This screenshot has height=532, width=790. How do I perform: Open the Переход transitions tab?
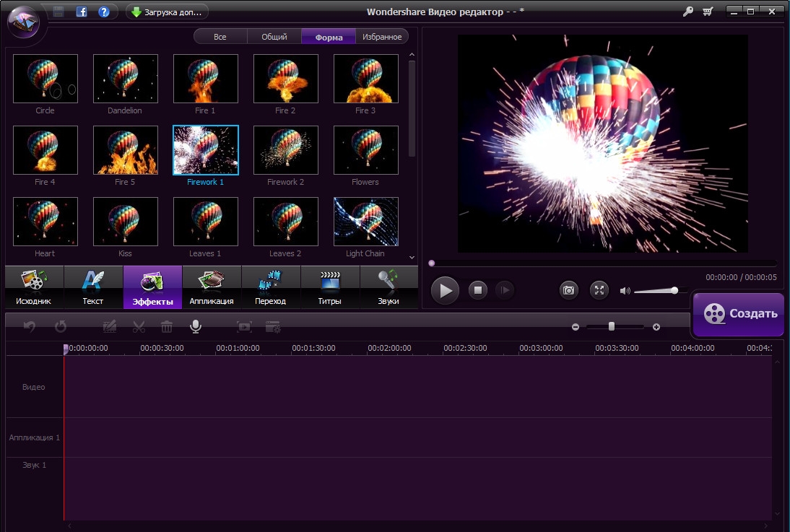[x=270, y=287]
